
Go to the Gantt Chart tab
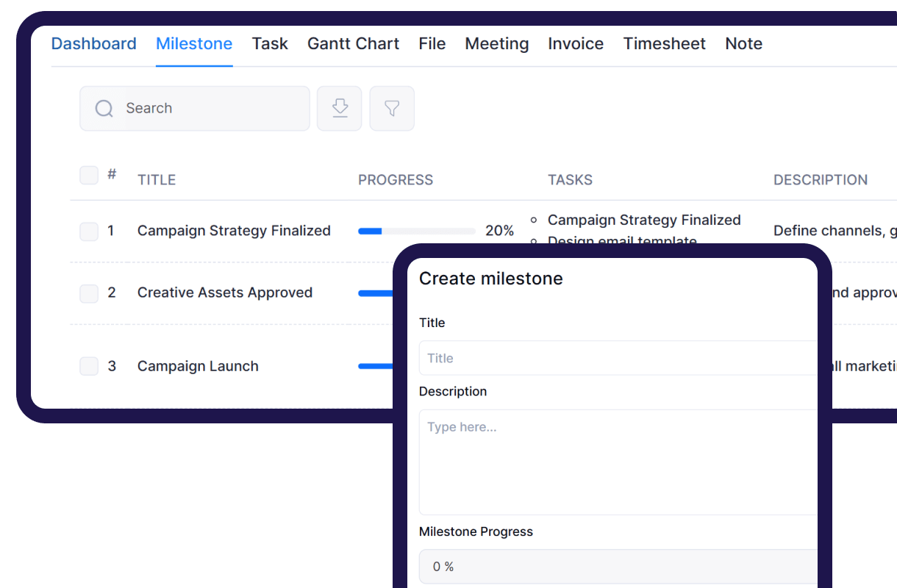click(353, 44)
